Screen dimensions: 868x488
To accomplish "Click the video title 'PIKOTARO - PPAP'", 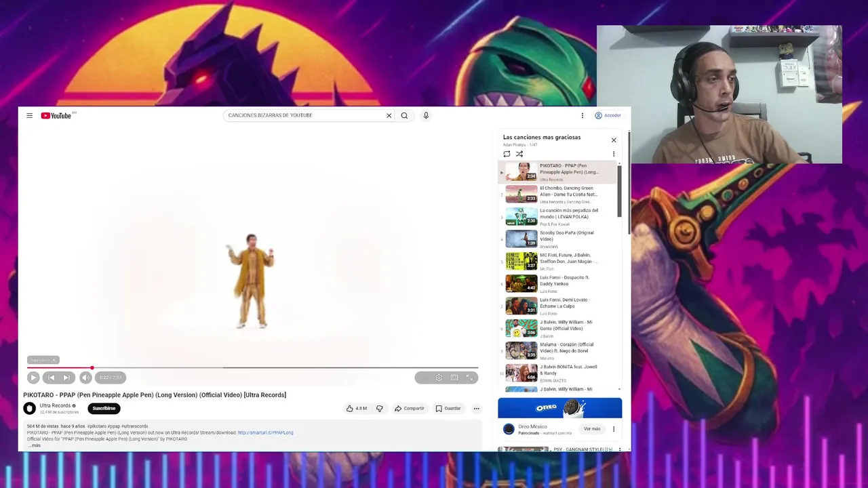I will pyautogui.click(x=155, y=395).
